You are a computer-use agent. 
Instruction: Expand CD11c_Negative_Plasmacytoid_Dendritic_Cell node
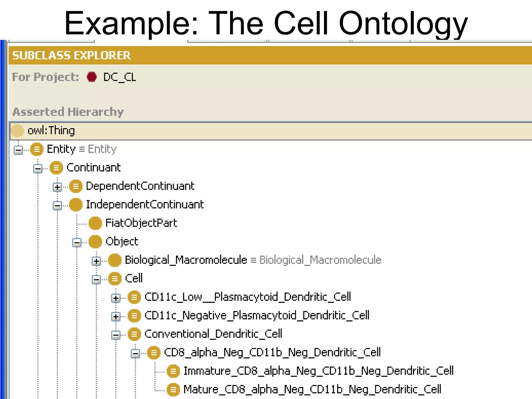pos(116,316)
